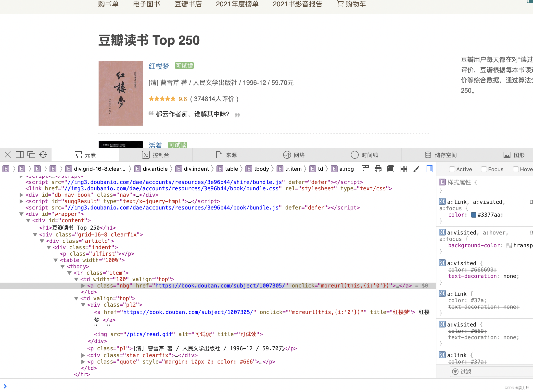
Task: Click the https://book.douban.com/subject/1007305/ href in a.nbg
Action: pyautogui.click(x=220, y=286)
